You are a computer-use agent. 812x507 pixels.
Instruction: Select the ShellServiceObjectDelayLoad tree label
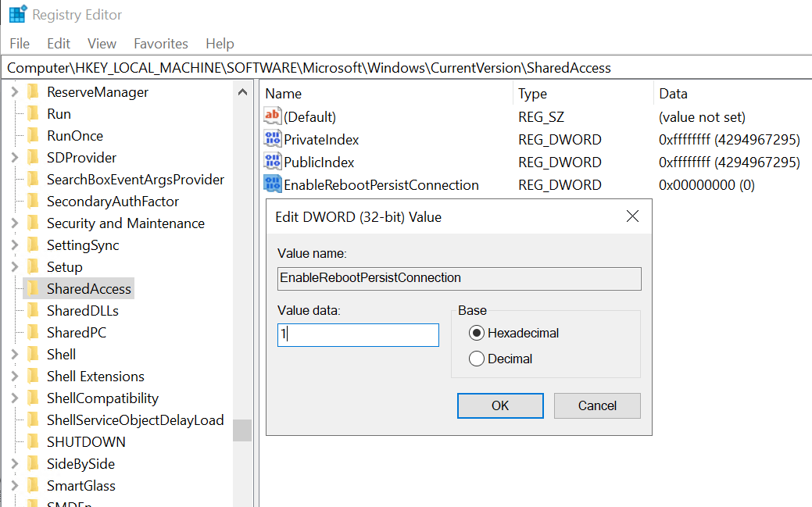coord(135,420)
